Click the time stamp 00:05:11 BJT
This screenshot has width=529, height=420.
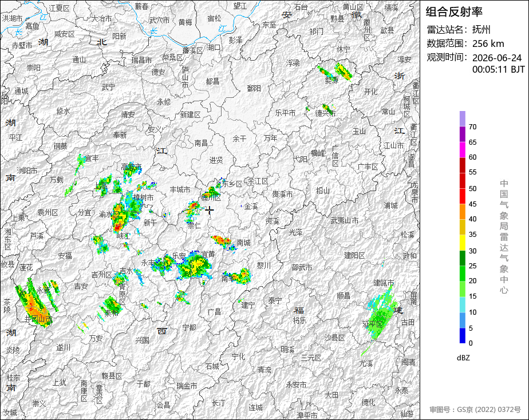(x=499, y=69)
